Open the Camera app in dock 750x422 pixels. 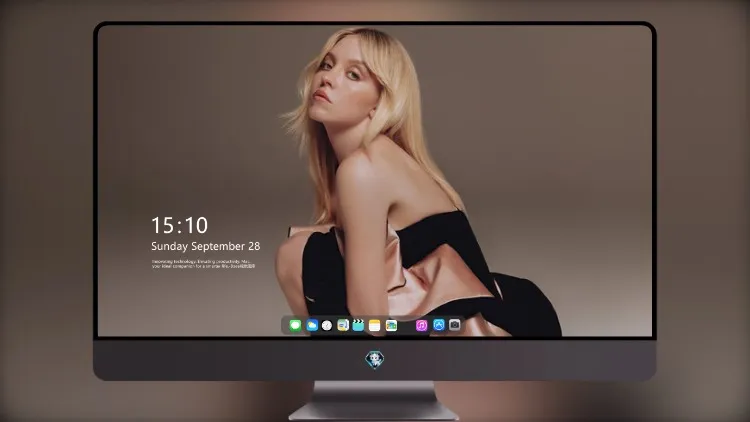click(455, 325)
